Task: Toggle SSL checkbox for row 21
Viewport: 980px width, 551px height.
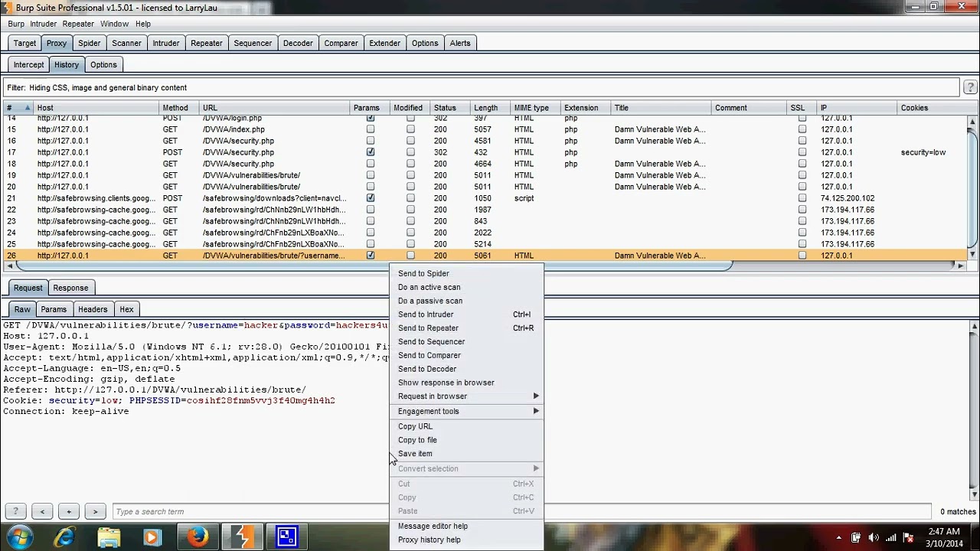Action: [x=802, y=198]
